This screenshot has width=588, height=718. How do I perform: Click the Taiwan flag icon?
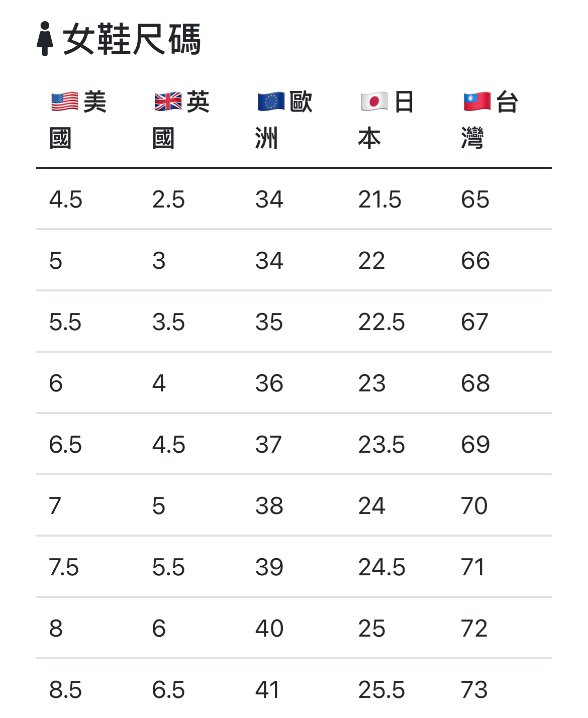coord(477,102)
